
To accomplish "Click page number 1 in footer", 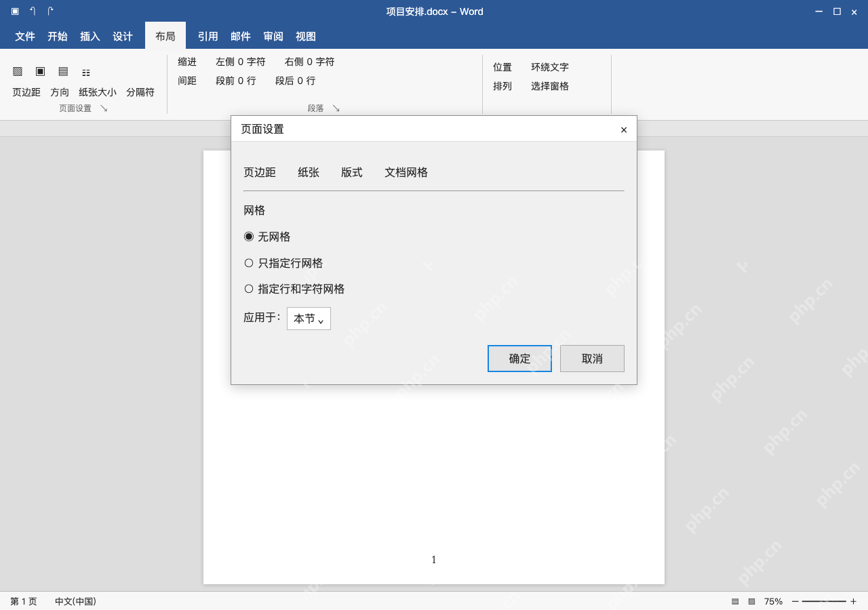I will pyautogui.click(x=434, y=560).
